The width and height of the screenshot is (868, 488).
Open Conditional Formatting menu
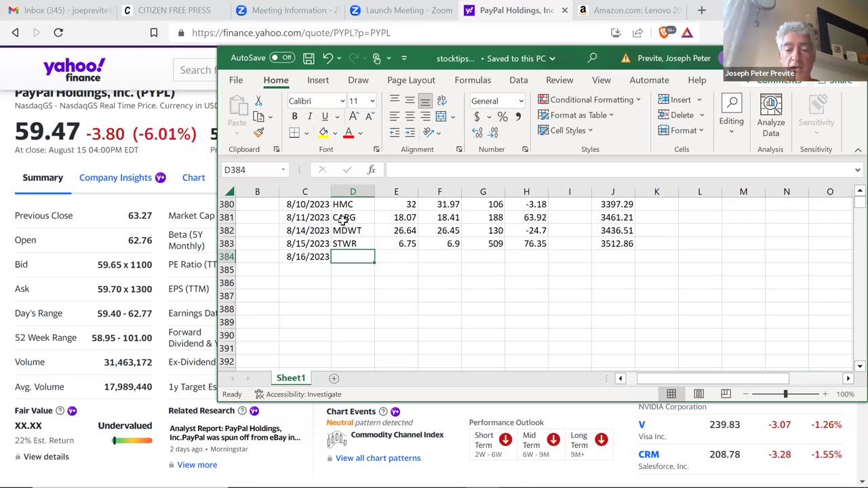click(x=589, y=100)
